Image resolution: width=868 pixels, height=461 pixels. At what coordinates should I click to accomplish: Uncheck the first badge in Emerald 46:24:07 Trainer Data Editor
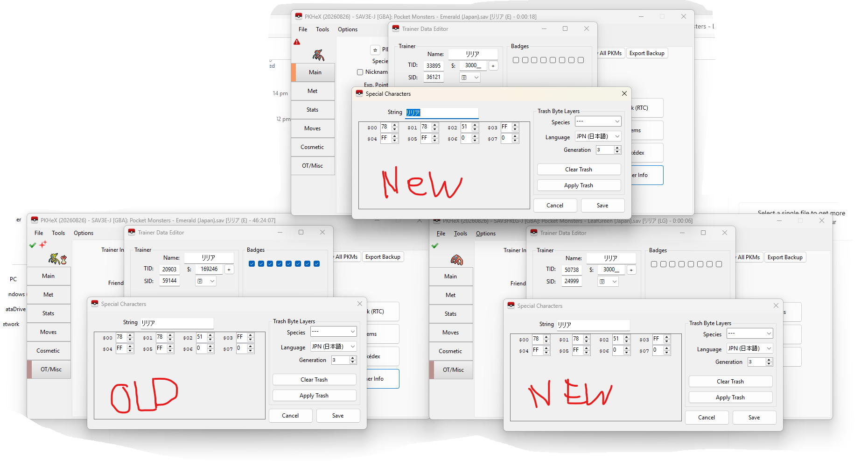point(252,264)
